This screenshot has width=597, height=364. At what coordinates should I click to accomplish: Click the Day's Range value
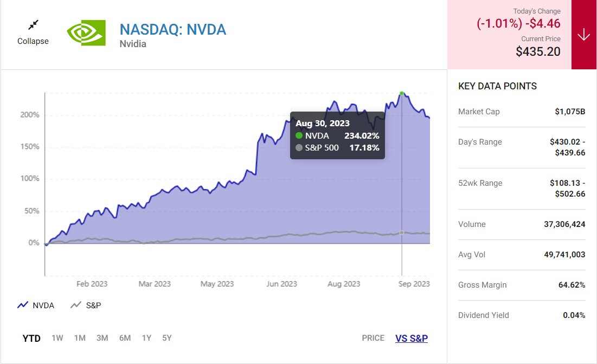567,147
